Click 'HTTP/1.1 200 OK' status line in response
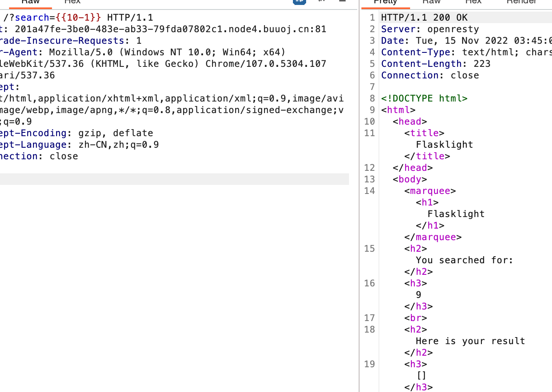Screen dimensions: 552x392 424,17
